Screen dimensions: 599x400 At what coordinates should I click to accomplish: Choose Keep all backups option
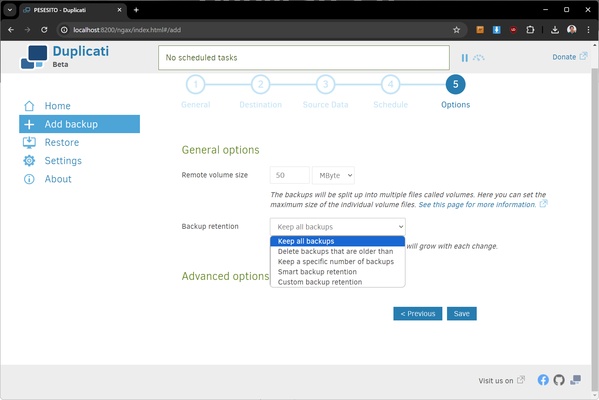pyautogui.click(x=338, y=241)
